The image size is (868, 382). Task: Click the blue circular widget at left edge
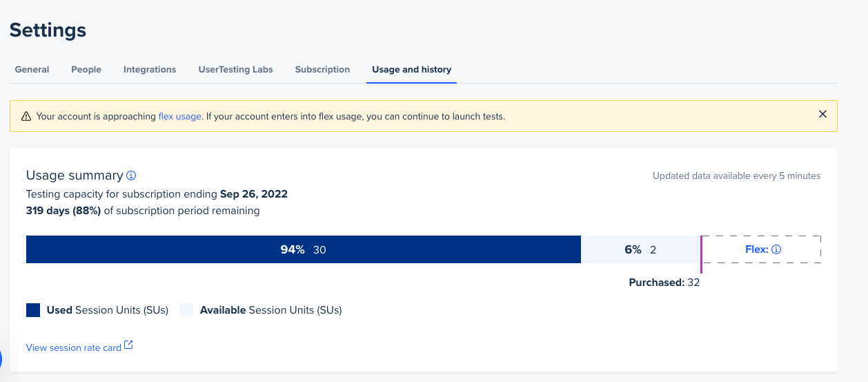click(1, 359)
